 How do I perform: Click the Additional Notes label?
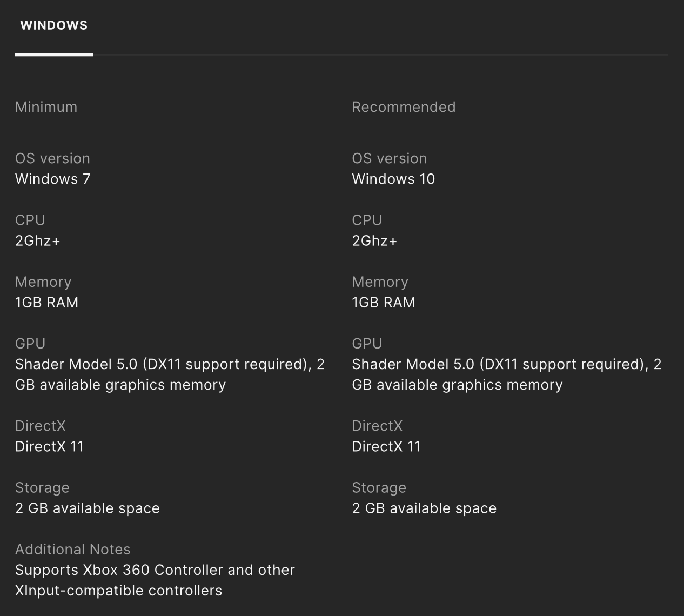pos(72,549)
